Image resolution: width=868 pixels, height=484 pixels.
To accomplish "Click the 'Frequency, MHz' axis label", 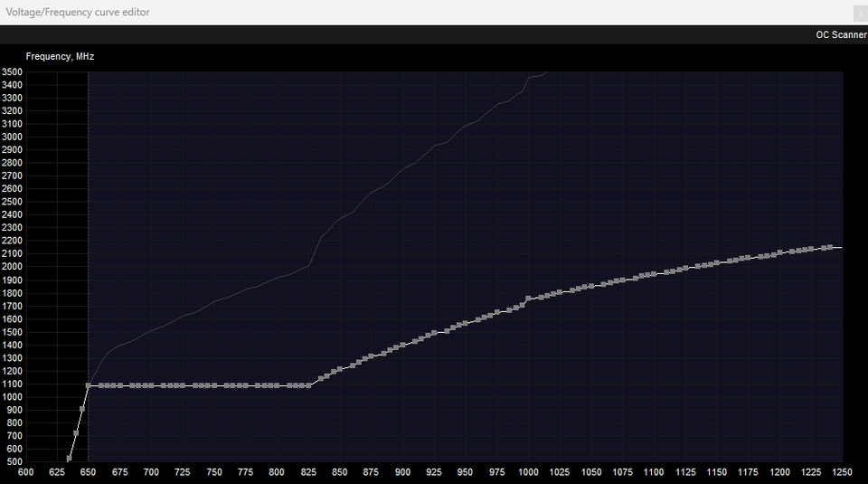I will coord(60,56).
